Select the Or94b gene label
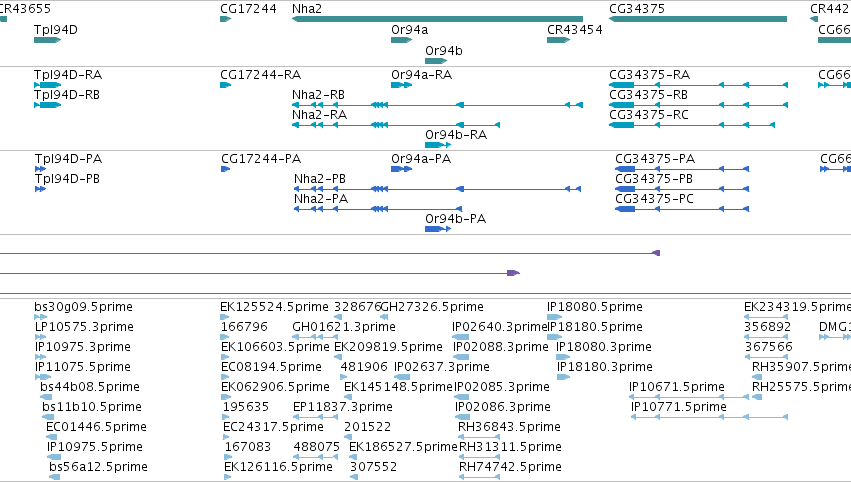Image resolution: width=851 pixels, height=482 pixels. (443, 51)
